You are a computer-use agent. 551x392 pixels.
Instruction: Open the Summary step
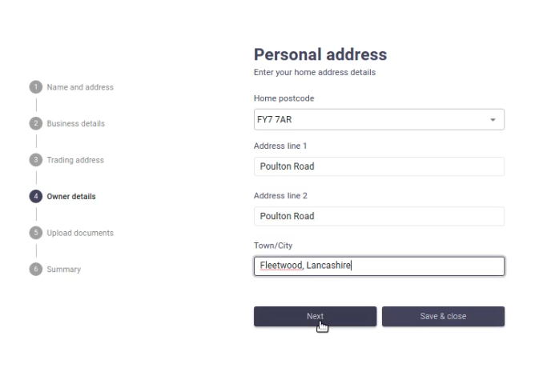(x=64, y=270)
